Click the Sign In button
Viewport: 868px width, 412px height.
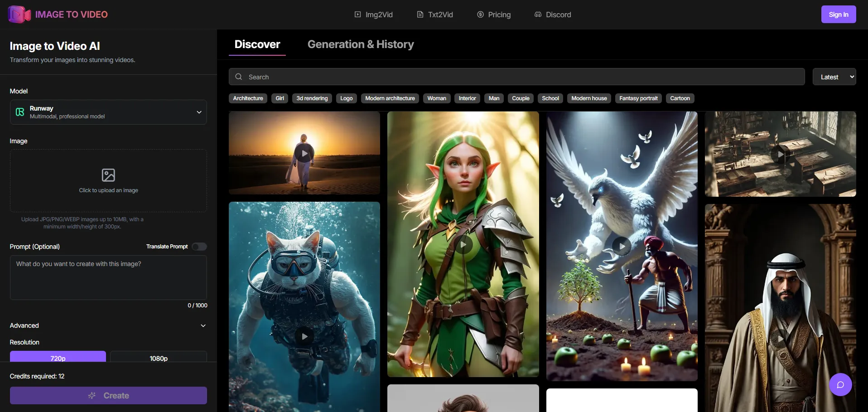838,15
